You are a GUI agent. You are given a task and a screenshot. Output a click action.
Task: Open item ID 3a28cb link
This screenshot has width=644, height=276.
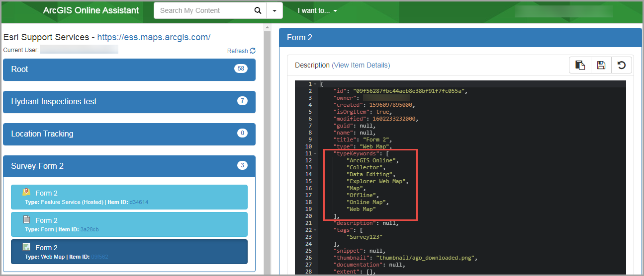coord(90,229)
